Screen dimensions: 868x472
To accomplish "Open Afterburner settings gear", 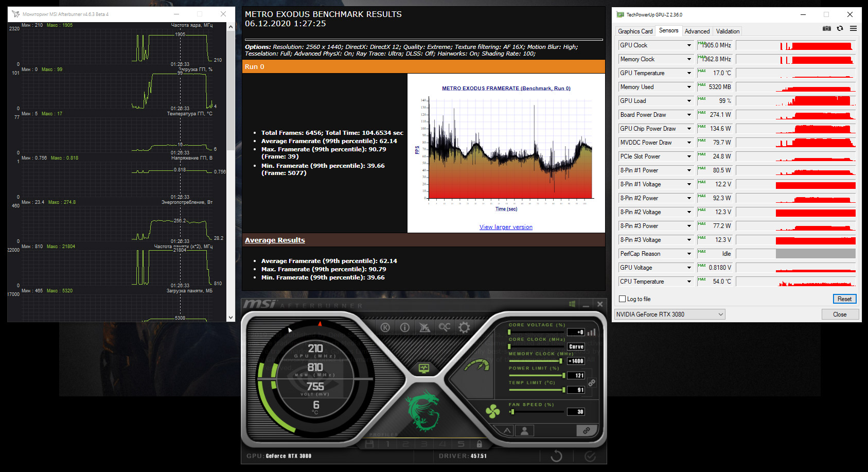I will point(464,327).
